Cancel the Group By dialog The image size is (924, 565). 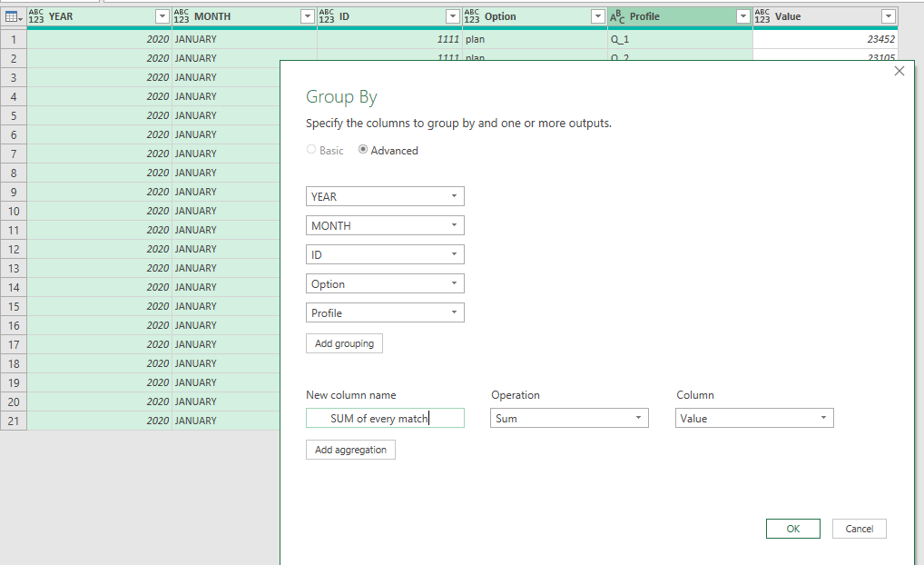[x=860, y=529]
